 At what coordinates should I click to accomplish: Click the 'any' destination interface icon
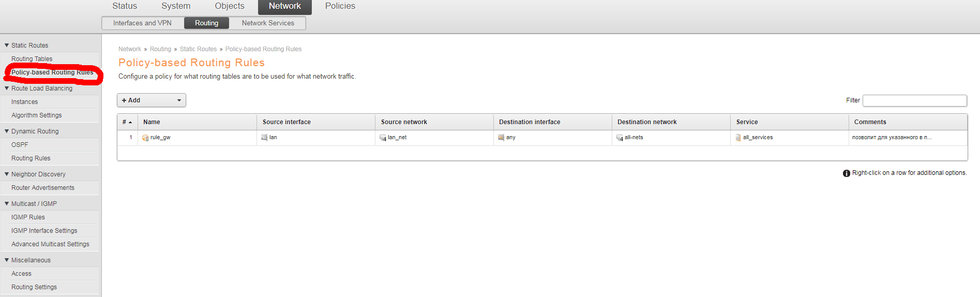[x=501, y=138]
